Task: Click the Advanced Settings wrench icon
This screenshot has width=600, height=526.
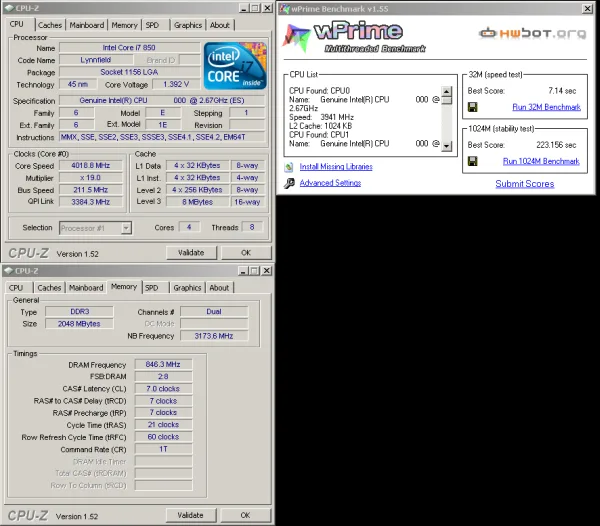Action: [x=289, y=183]
